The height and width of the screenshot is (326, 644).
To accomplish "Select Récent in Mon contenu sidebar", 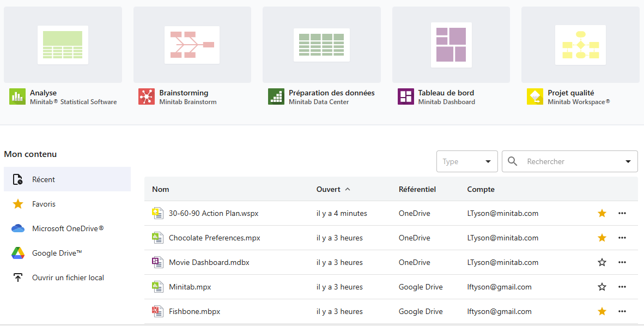I will 44,179.
